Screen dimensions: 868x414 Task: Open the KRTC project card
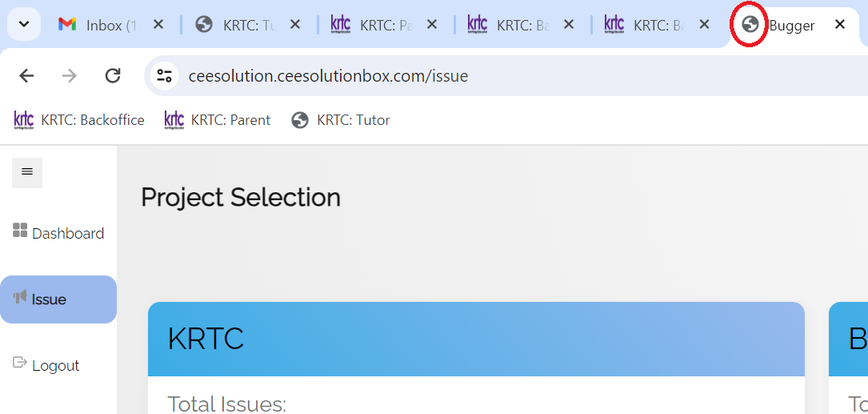(476, 340)
